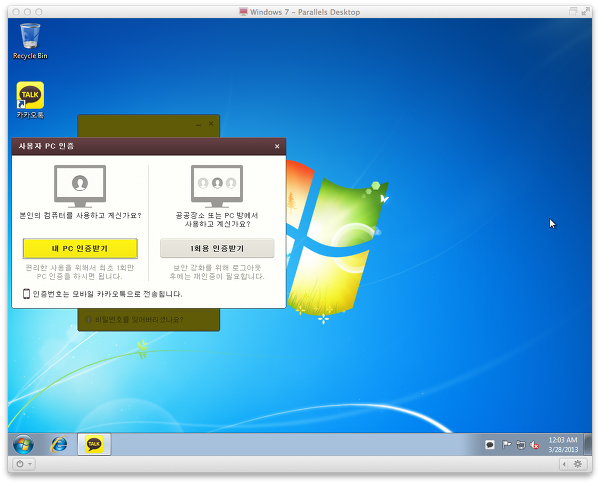This screenshot has width=600, height=484.
Task: Open the Parallels power button dropdown
Action: 24,464
